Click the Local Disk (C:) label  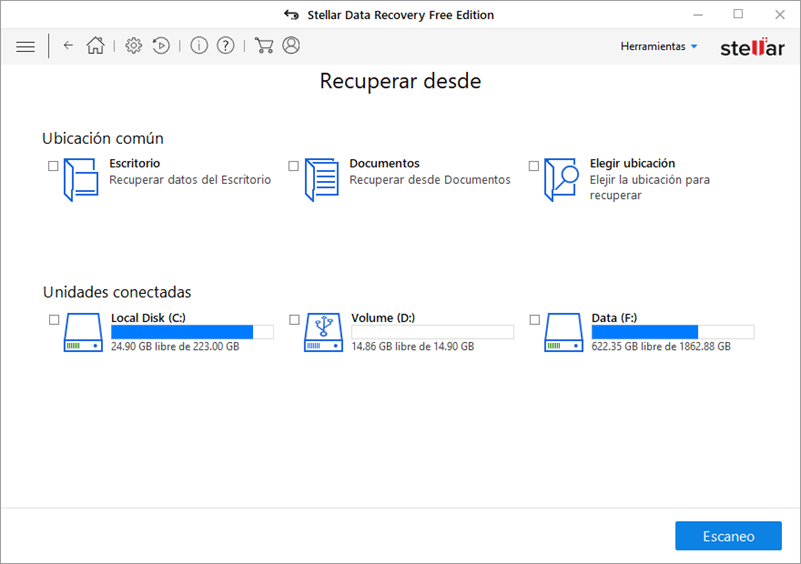148,318
